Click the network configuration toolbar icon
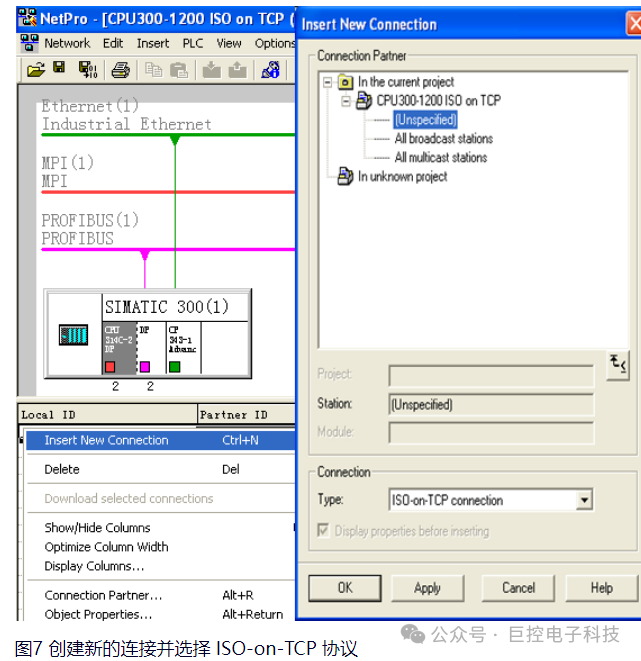 click(x=271, y=70)
